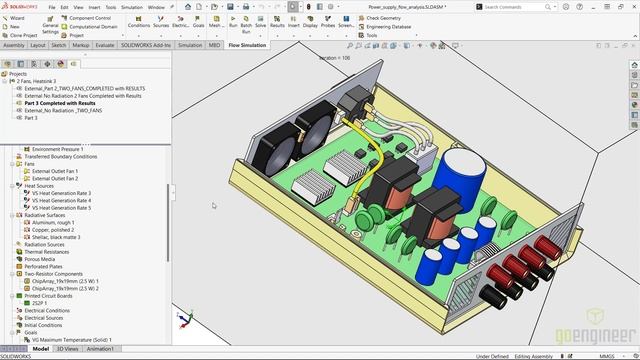This screenshot has height=360, width=640.
Task: Switch to SOLIDWORKS Add-Ins tab
Action: (x=146, y=45)
